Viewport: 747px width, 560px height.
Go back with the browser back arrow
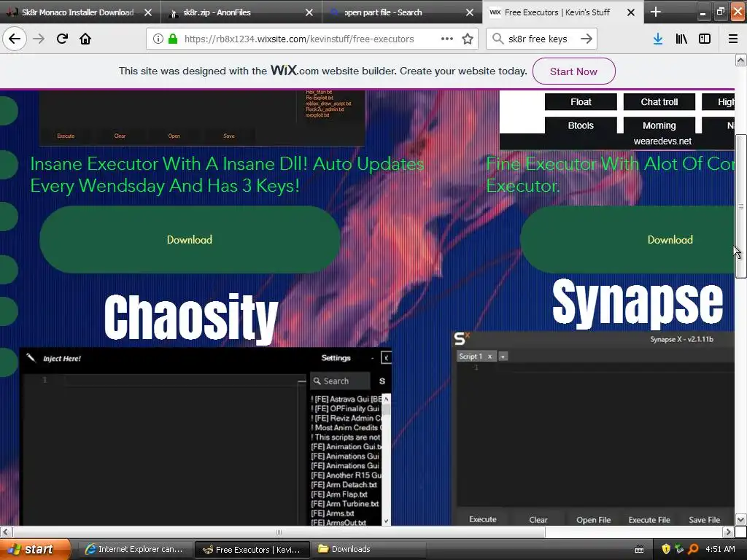click(15, 39)
